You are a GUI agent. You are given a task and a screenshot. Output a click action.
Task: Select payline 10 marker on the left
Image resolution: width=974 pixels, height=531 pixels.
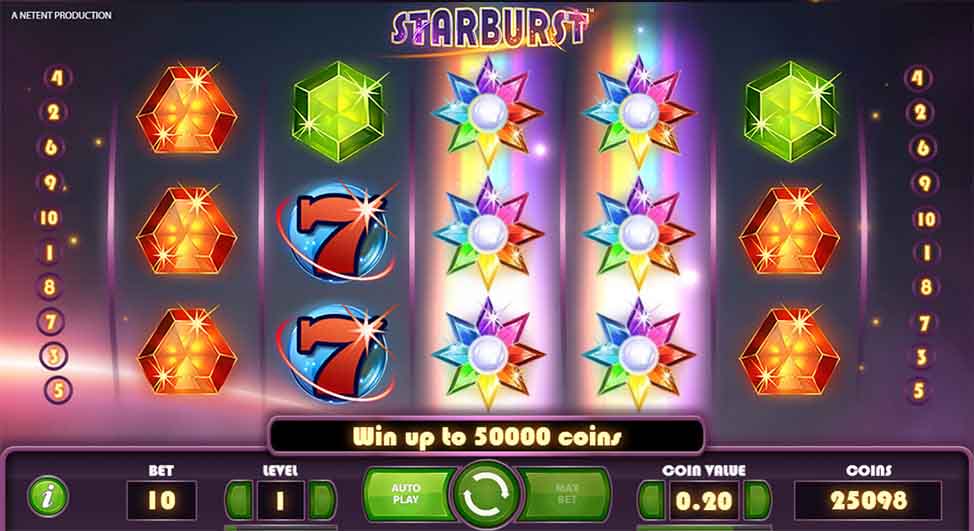pos(49,218)
